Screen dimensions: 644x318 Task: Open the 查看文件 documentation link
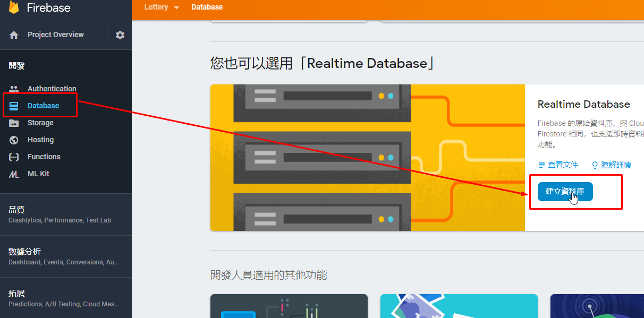coord(563,165)
